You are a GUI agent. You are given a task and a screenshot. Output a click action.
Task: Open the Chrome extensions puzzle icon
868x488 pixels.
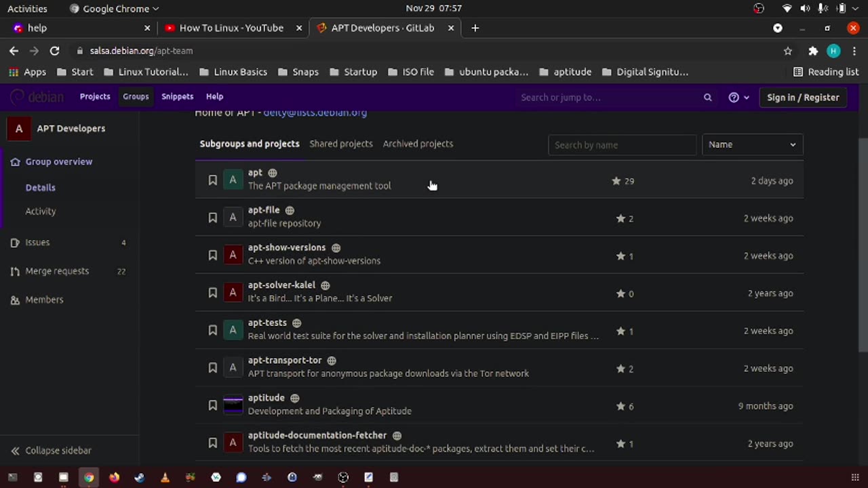813,51
